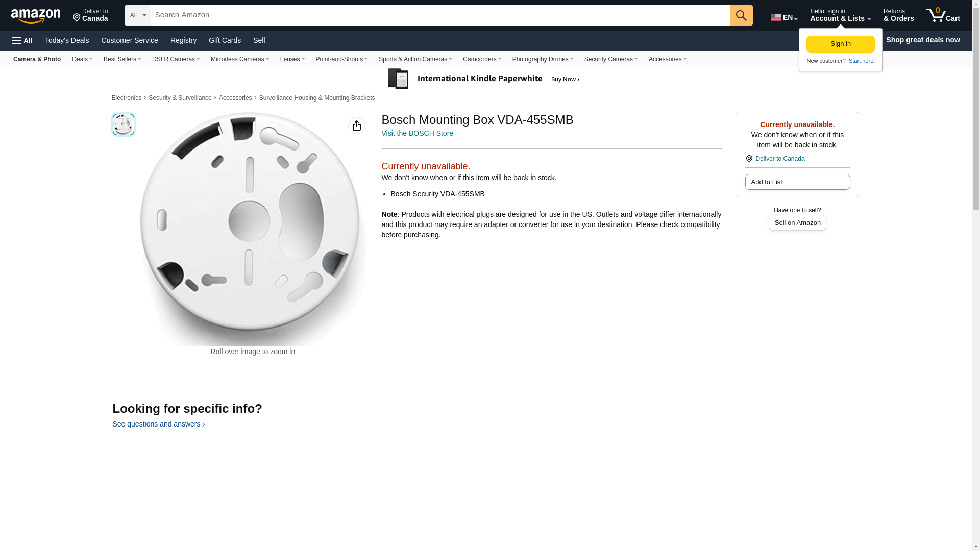Screen dimensions: 980x551
Task: Open Today's Deals nav item
Action: (67, 40)
